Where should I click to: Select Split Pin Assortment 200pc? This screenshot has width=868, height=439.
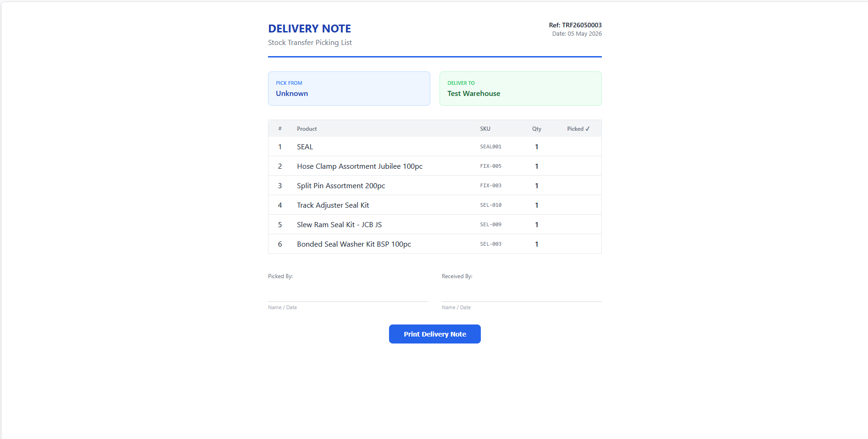tap(341, 186)
